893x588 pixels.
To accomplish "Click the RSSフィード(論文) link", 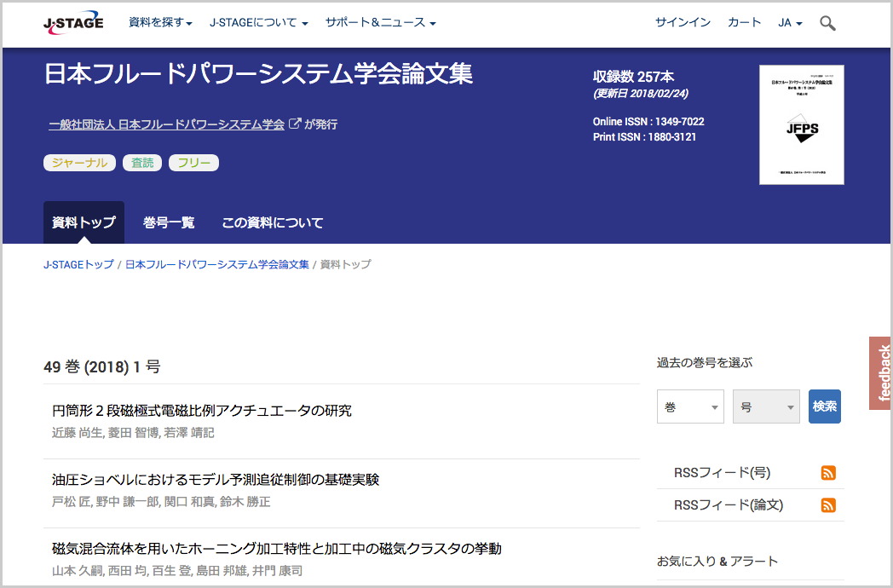I will click(729, 505).
